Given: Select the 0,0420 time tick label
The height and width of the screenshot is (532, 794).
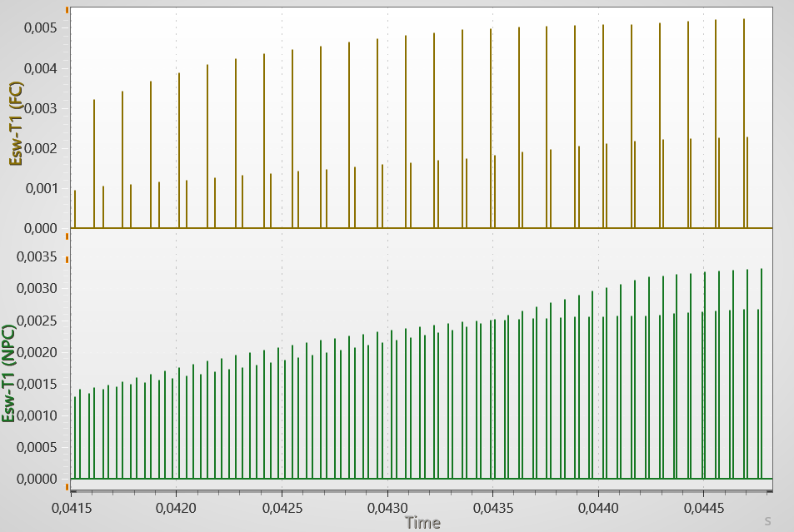Looking at the screenshot, I should tap(176, 505).
